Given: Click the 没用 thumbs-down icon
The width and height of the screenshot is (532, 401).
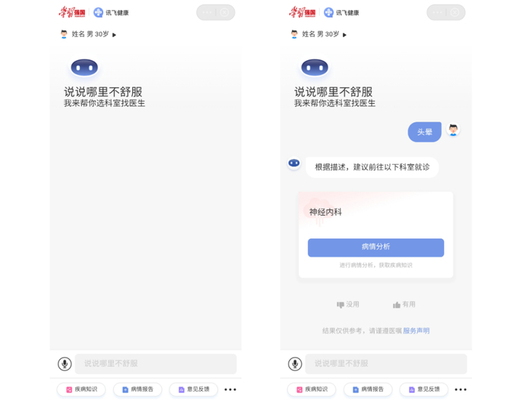Looking at the screenshot, I should coord(340,305).
